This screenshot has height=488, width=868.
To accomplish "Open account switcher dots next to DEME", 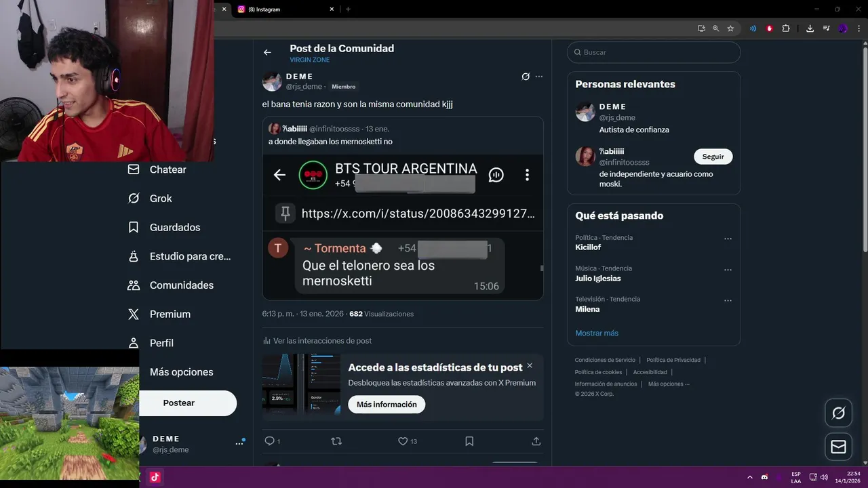I will [239, 443].
